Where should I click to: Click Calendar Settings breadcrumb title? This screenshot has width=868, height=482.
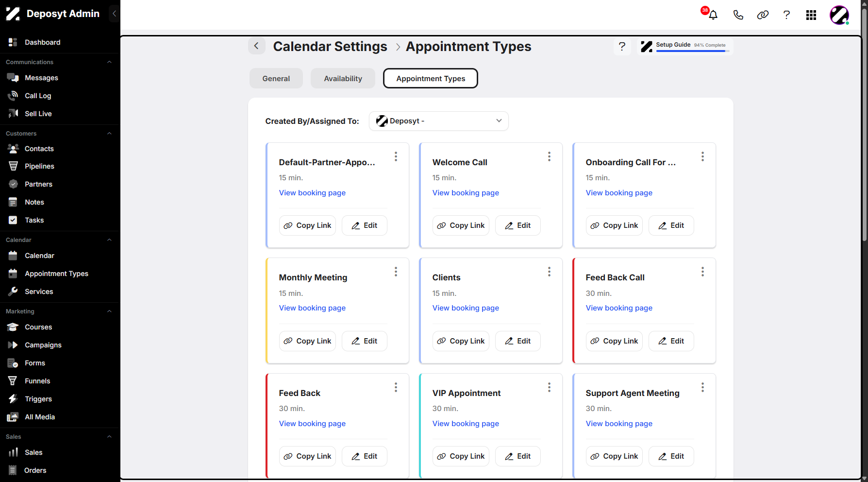click(x=330, y=46)
